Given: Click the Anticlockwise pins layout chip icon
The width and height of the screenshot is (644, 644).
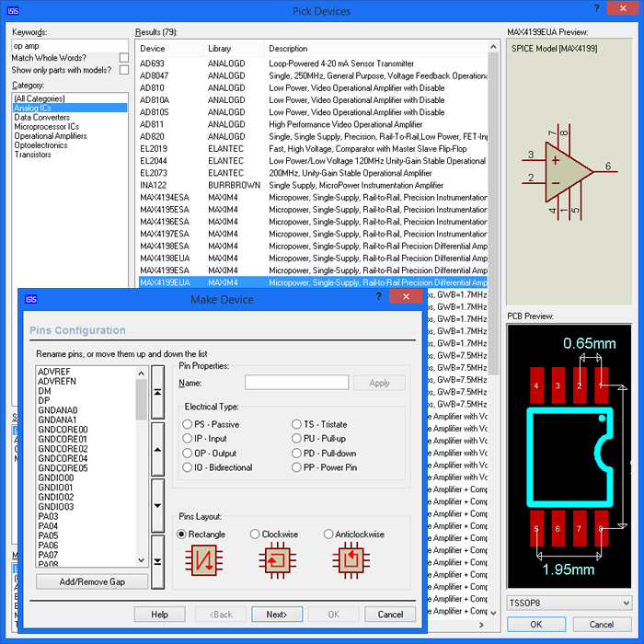Looking at the screenshot, I should click(x=348, y=559).
